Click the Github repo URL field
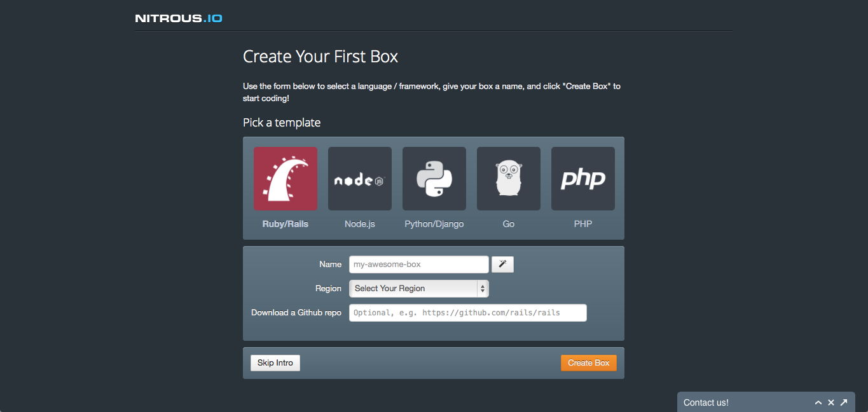This screenshot has height=412, width=868. click(467, 312)
